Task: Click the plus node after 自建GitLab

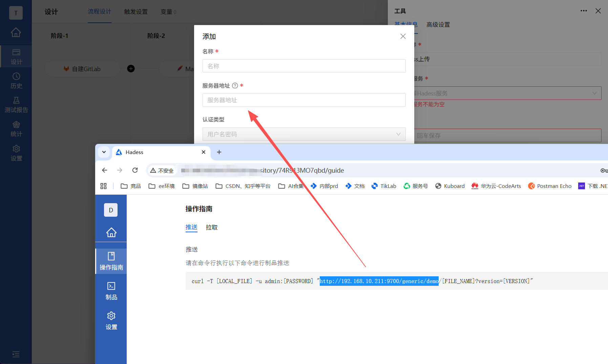Action: coord(131,69)
